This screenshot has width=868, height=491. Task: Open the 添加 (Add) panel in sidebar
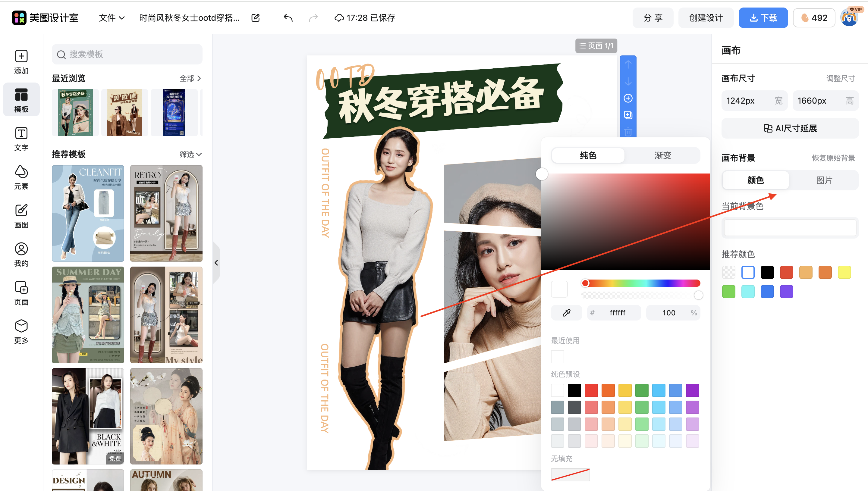tap(21, 62)
